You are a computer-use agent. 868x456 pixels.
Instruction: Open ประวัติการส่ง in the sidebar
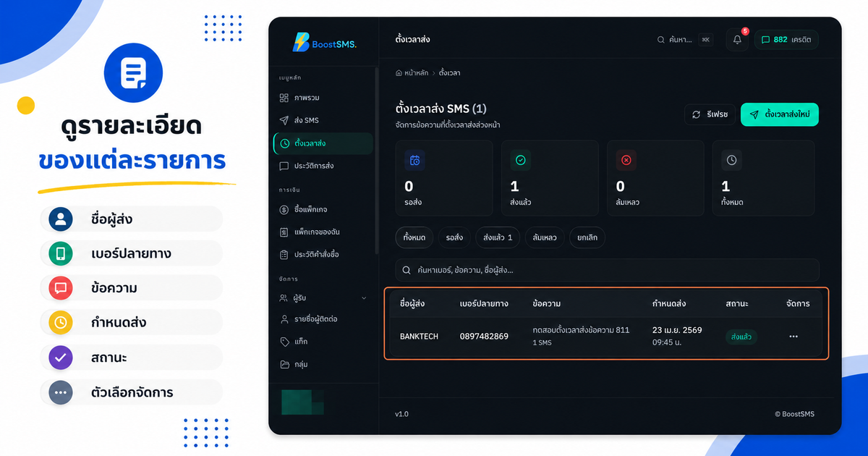click(x=323, y=166)
